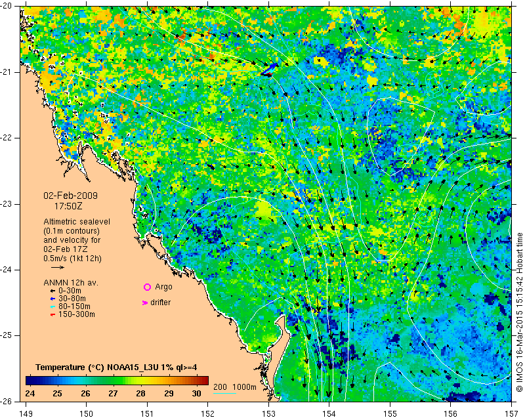Click color bar tick label '25'
Screen dimensions: 525x420
click(x=57, y=393)
